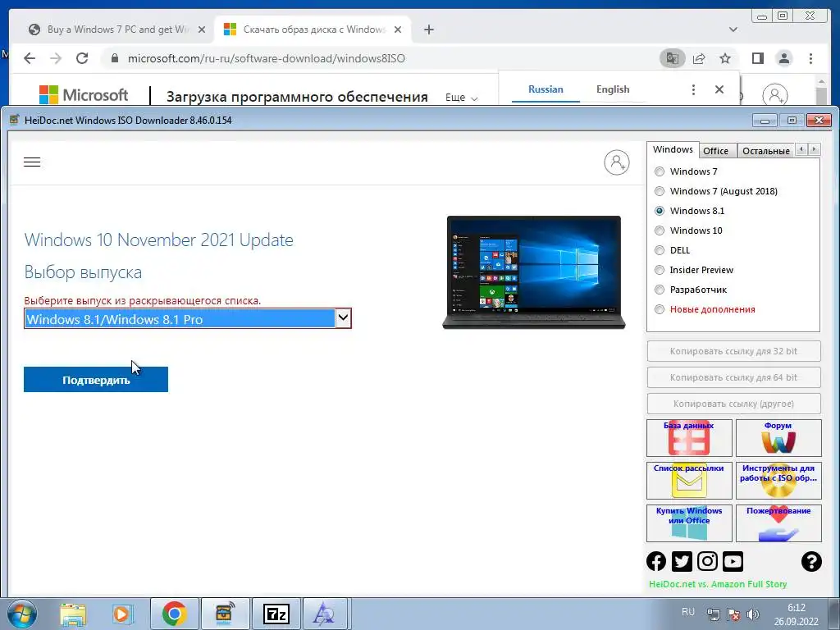
Task: Click the Подтвердить button
Action: click(96, 379)
